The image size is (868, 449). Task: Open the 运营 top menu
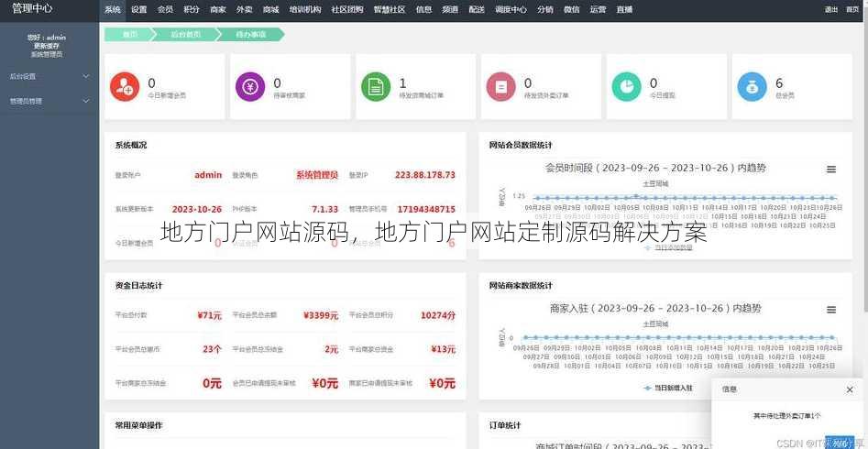pyautogui.click(x=598, y=9)
